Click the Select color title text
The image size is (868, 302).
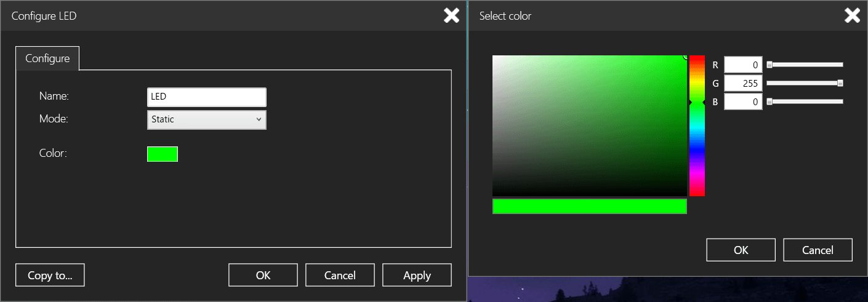tap(505, 16)
